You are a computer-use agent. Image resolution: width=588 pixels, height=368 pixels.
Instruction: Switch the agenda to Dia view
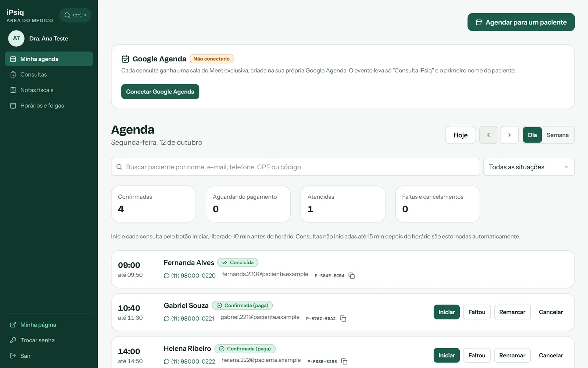533,135
